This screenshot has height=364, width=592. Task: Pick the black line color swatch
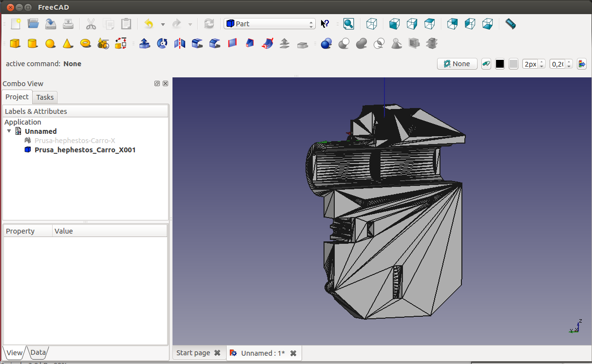point(500,64)
